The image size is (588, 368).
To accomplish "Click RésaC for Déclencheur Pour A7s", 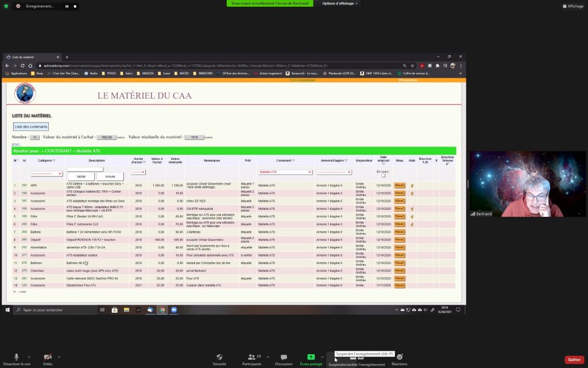I will (400, 285).
